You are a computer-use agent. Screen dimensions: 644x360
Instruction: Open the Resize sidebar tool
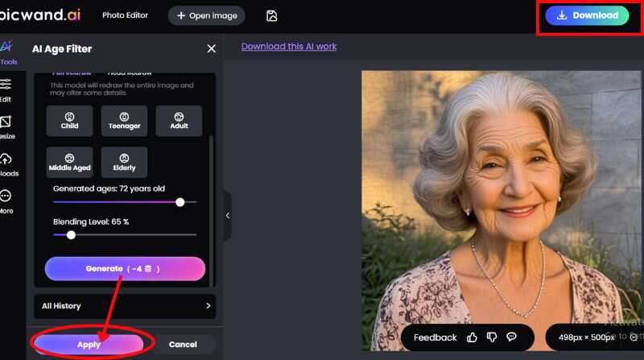pos(6,127)
